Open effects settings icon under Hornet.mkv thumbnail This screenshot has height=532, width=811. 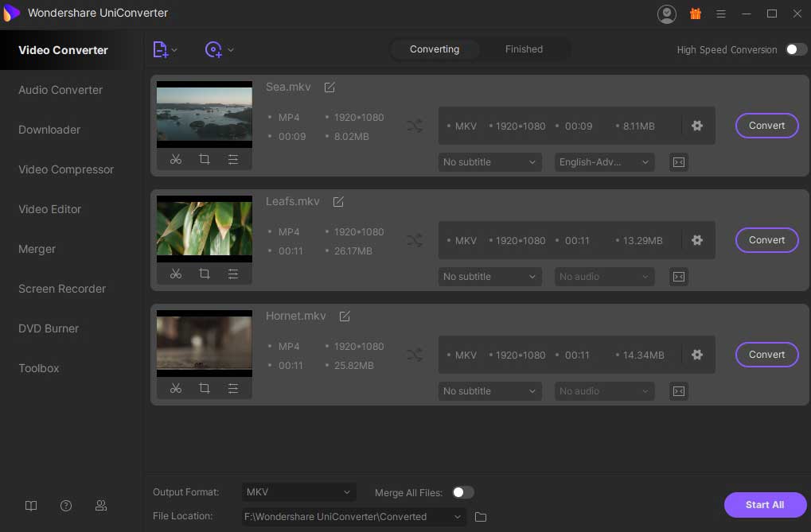coord(233,389)
